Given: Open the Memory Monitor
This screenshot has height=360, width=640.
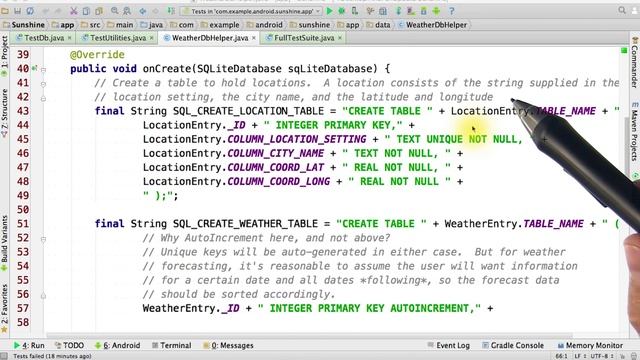Looking at the screenshot, I should [590, 345].
